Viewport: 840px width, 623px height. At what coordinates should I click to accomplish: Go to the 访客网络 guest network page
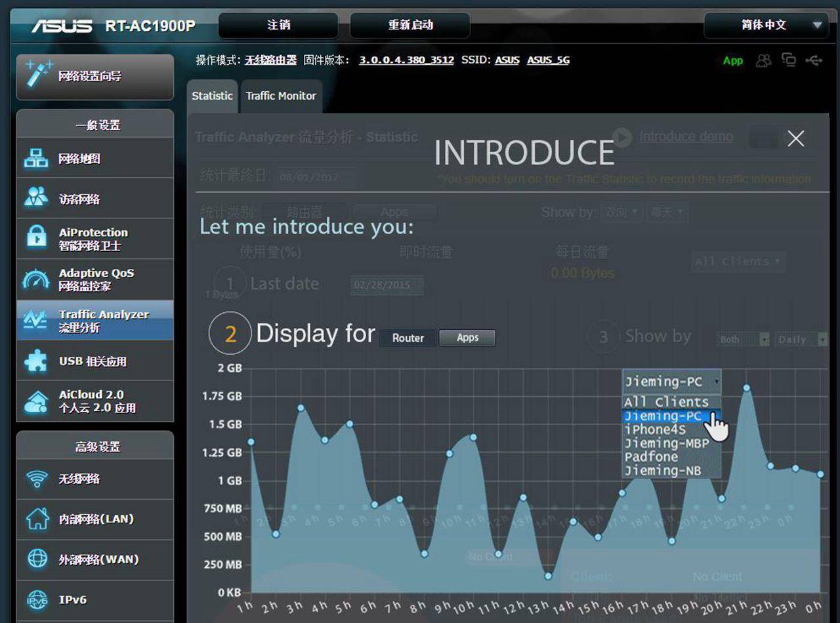95,199
